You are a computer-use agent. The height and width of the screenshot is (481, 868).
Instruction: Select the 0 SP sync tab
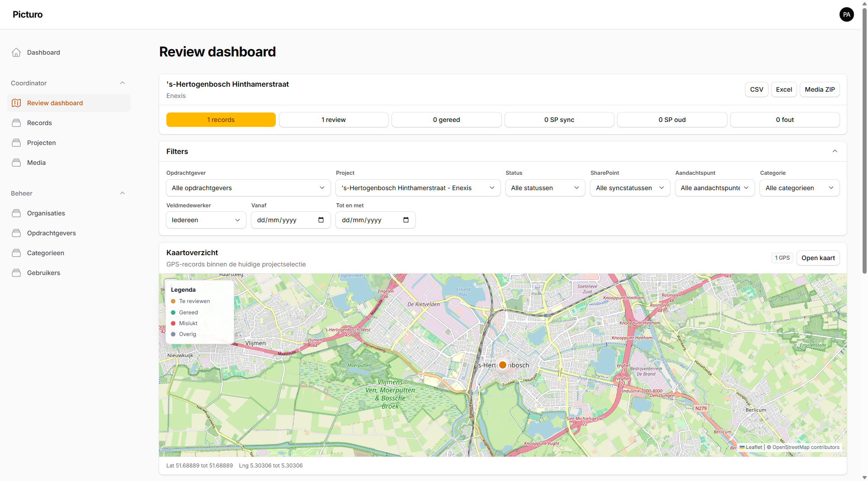point(559,120)
